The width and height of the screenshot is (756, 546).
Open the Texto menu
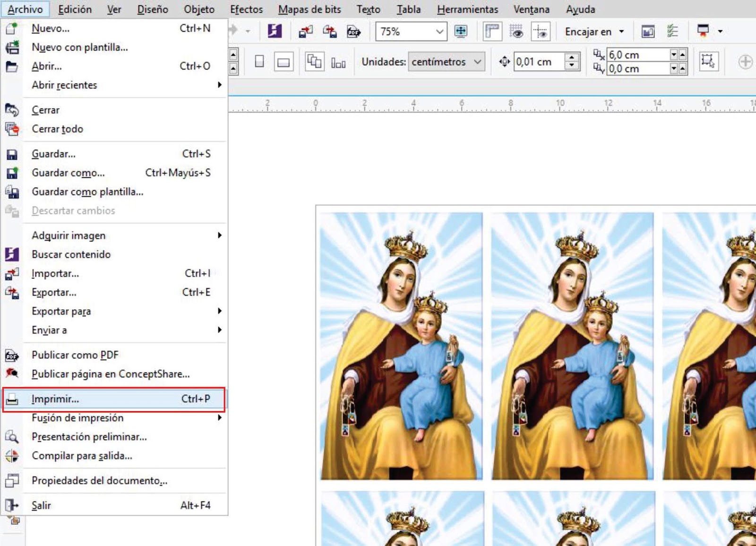click(369, 9)
